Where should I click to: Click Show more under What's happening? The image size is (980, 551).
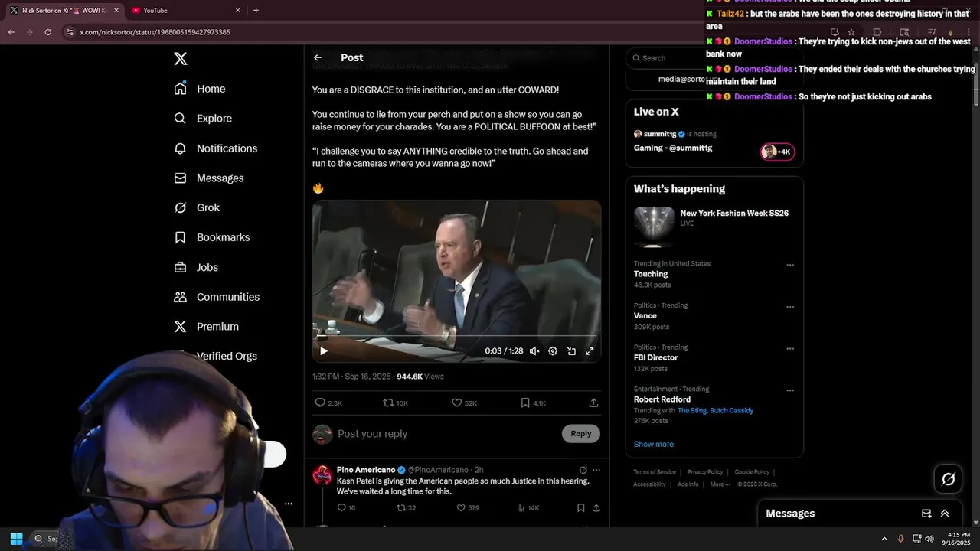tap(653, 444)
